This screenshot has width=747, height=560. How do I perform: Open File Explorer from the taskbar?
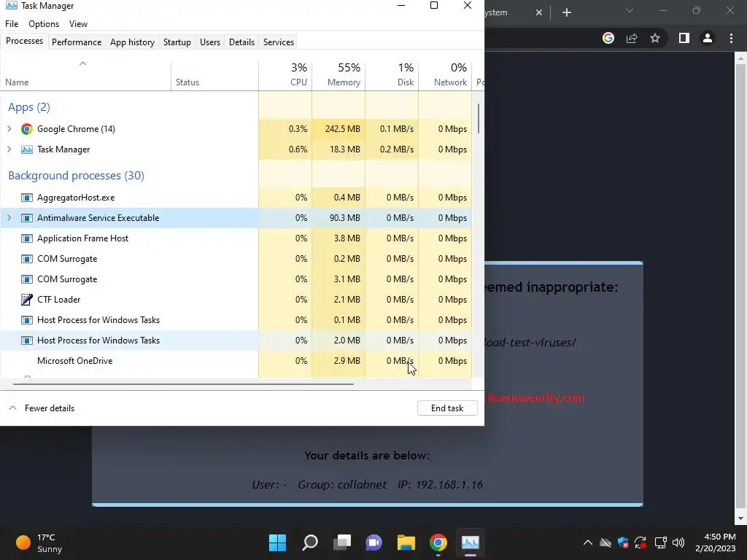tap(406, 542)
